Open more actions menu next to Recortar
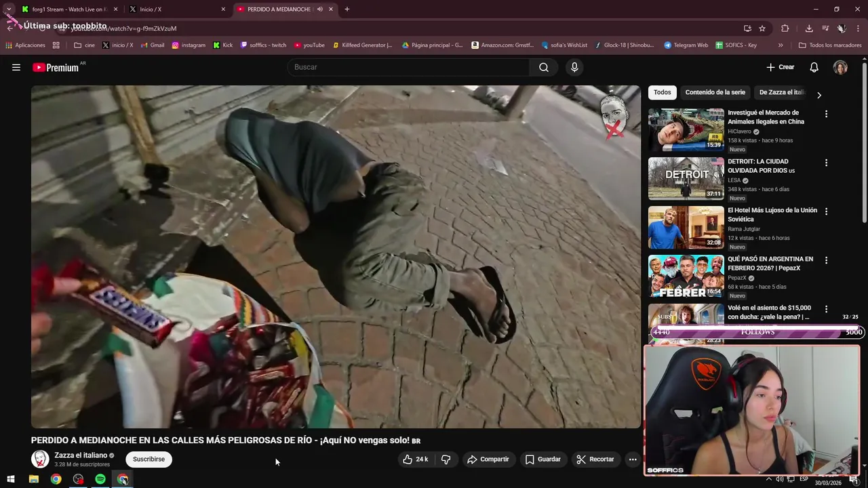Viewport: 868px width, 488px height. pos(633,459)
